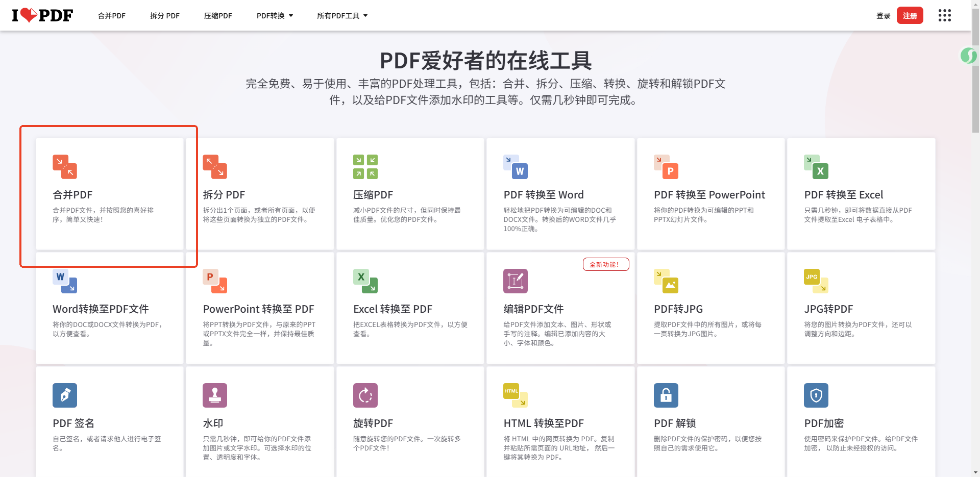Viewport: 980px width, 477px height.
Task: Click the 登录 login link
Action: pyautogui.click(x=884, y=16)
